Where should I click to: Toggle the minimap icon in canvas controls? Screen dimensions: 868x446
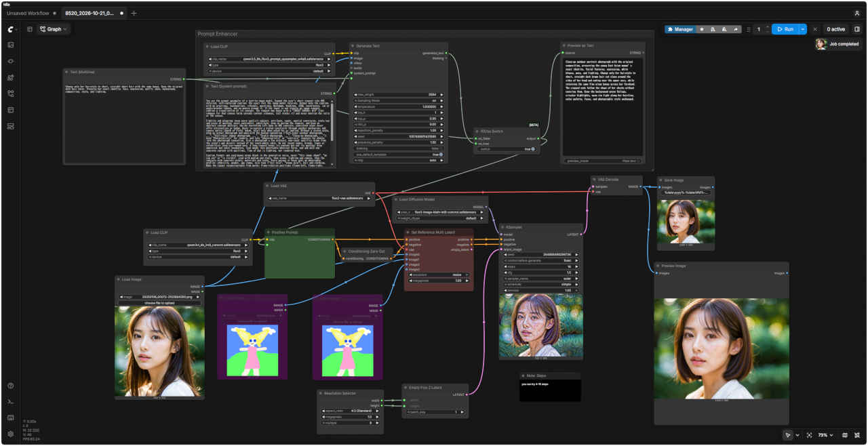pos(845,435)
